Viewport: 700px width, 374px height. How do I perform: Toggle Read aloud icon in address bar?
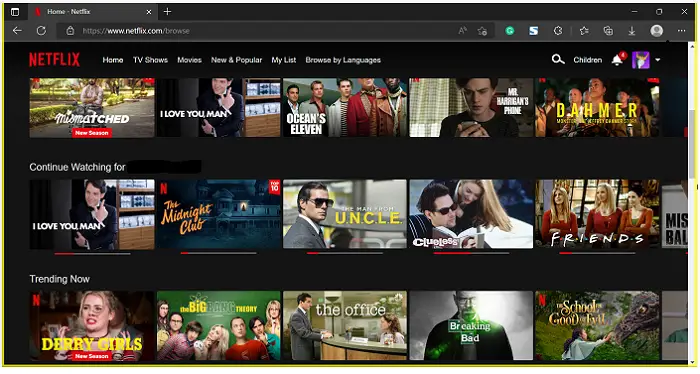coord(462,30)
